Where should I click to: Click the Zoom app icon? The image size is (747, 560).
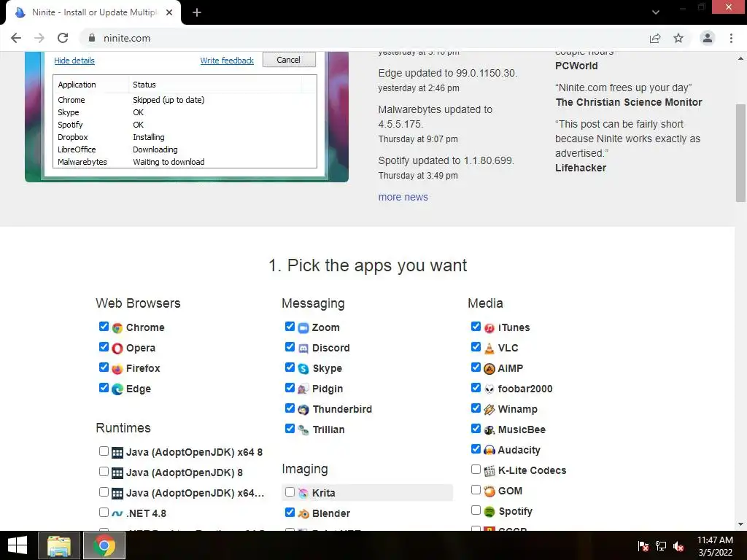[x=303, y=328]
